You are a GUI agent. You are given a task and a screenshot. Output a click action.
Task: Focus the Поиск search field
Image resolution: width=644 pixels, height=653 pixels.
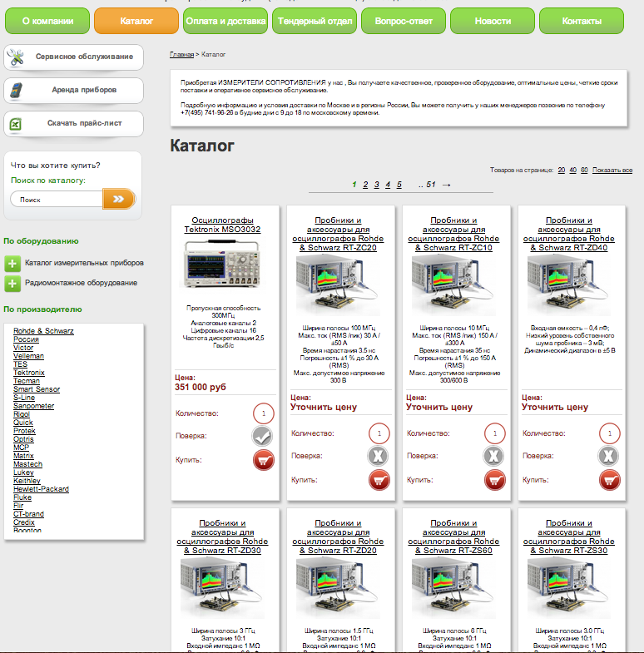(x=57, y=200)
